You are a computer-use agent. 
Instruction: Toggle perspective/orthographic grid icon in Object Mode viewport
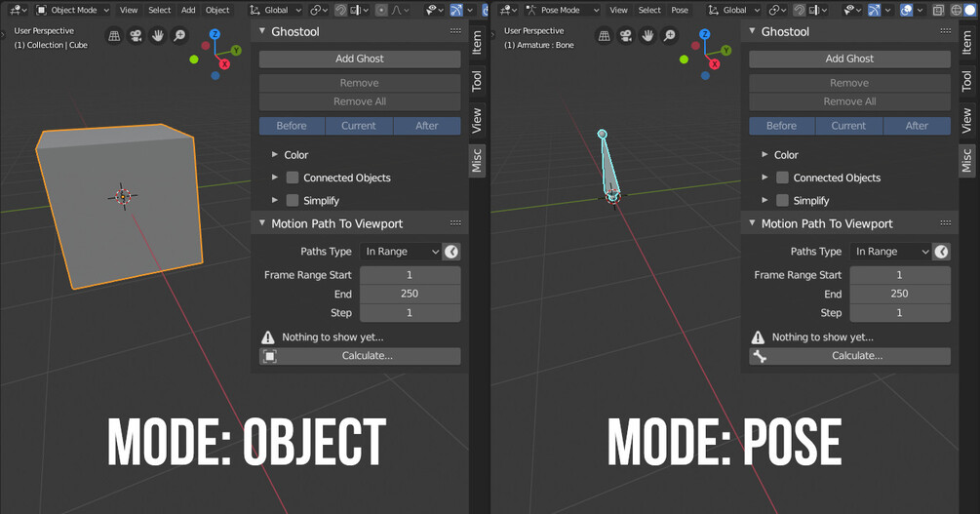click(114, 36)
